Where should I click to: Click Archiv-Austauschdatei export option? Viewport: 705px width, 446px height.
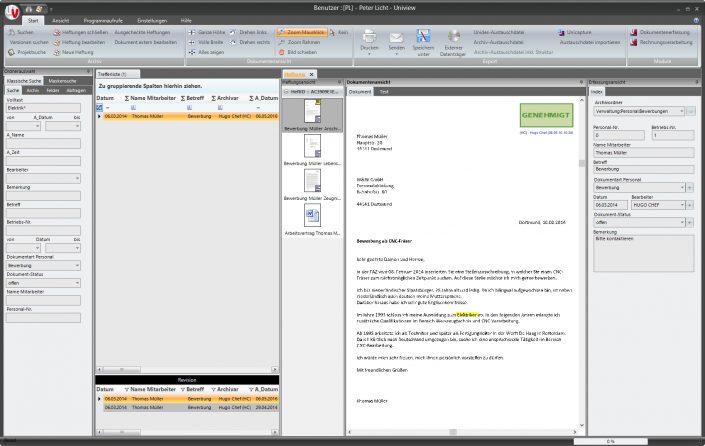click(498, 42)
